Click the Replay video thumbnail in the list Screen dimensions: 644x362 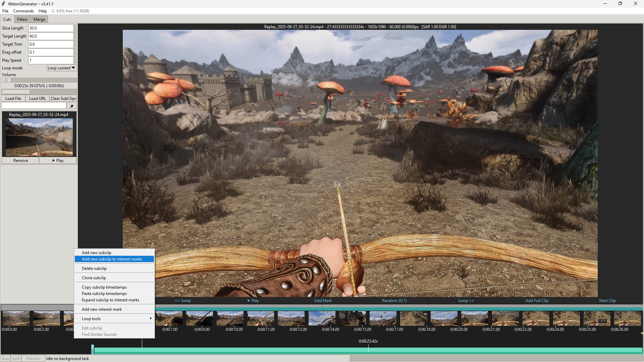point(39,137)
